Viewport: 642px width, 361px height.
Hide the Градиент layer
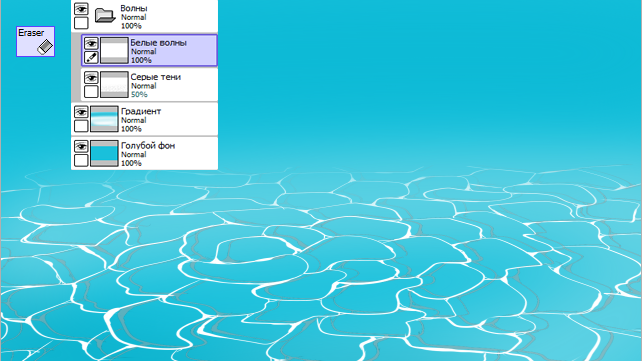(x=81, y=112)
